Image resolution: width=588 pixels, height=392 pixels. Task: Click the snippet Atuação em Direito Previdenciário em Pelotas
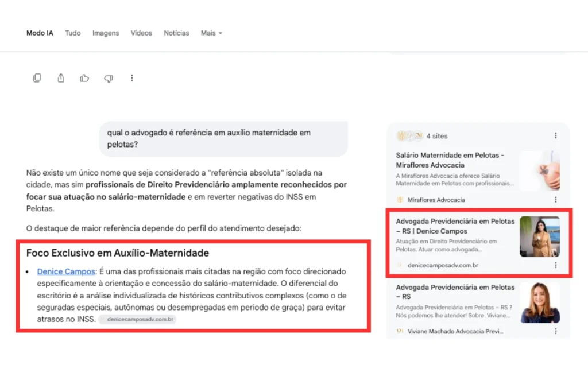point(446,246)
